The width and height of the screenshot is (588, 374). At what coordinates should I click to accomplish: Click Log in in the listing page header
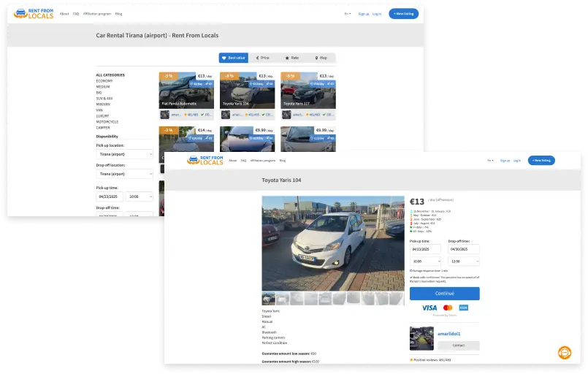click(377, 14)
